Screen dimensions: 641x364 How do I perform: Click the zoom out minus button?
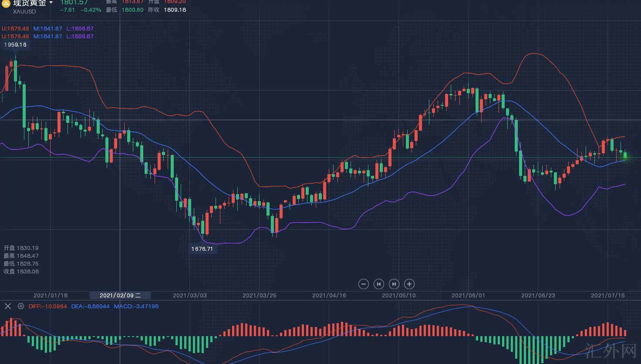363,284
